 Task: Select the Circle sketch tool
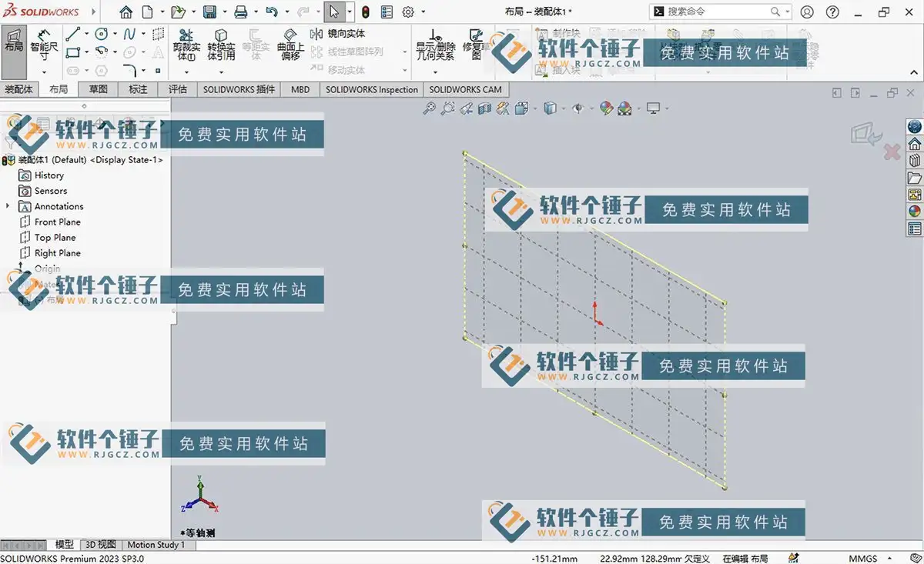click(101, 34)
